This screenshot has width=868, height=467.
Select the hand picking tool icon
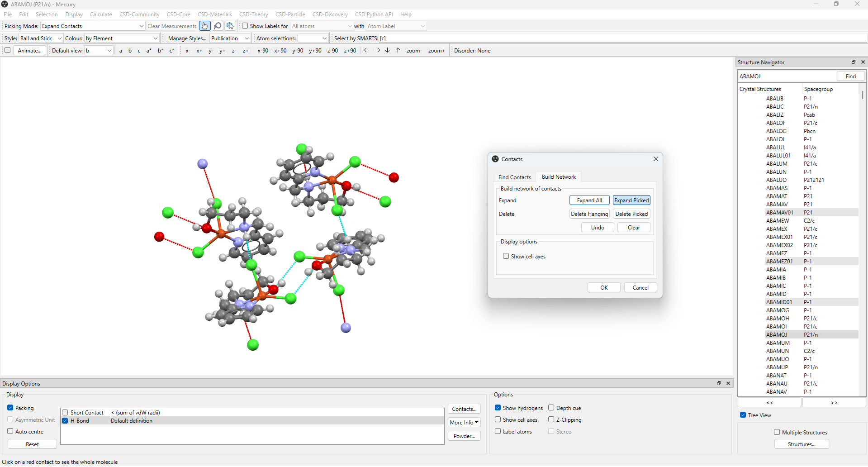click(205, 26)
